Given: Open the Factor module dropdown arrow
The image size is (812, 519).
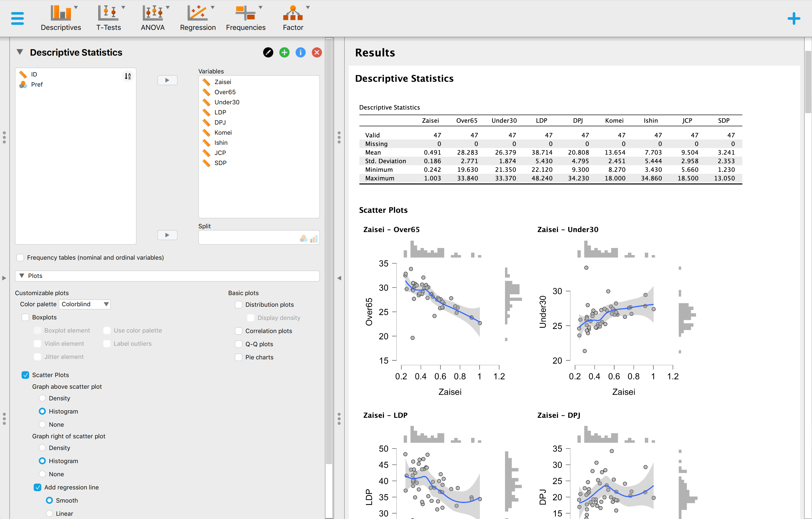Looking at the screenshot, I should click(x=307, y=7).
